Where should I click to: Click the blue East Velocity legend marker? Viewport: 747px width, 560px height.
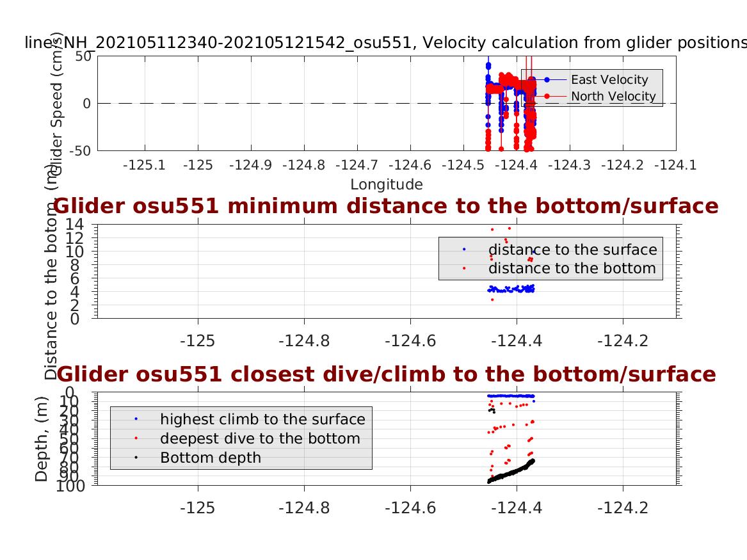pos(547,79)
